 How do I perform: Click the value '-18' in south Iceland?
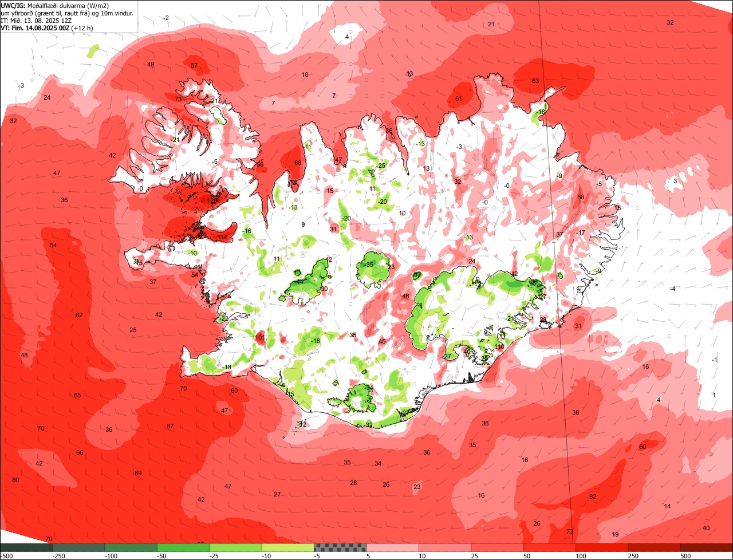pyautogui.click(x=315, y=341)
